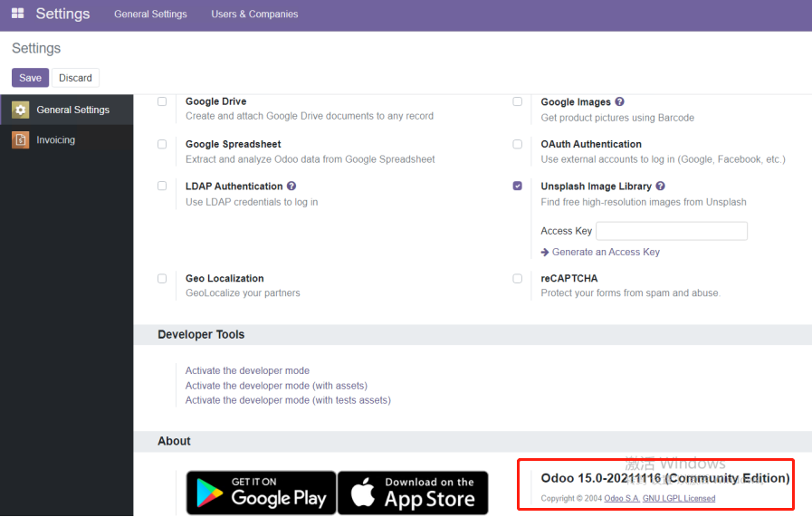The height and width of the screenshot is (517, 812).
Task: Click the Download on the App Store badge
Action: coord(413,493)
